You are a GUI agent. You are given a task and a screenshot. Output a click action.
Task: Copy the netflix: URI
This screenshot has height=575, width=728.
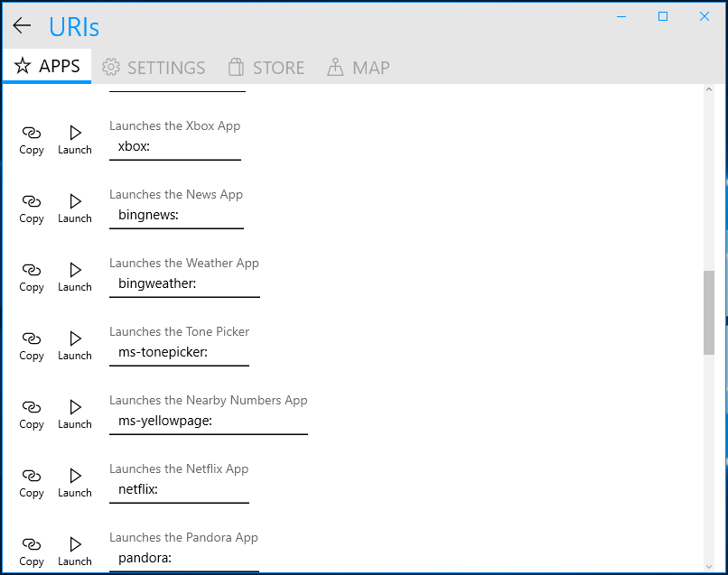tap(32, 484)
